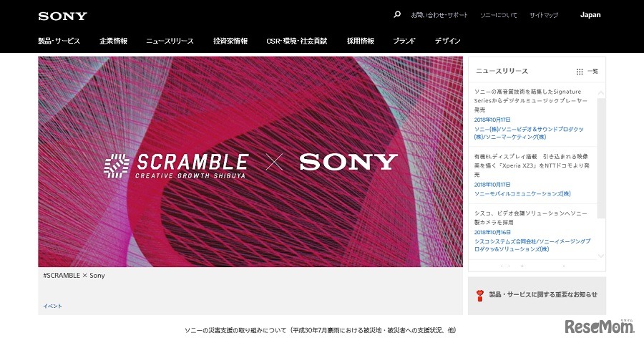Open ニュースリリース navigation menu
This screenshot has width=644, height=343.
pyautogui.click(x=170, y=41)
